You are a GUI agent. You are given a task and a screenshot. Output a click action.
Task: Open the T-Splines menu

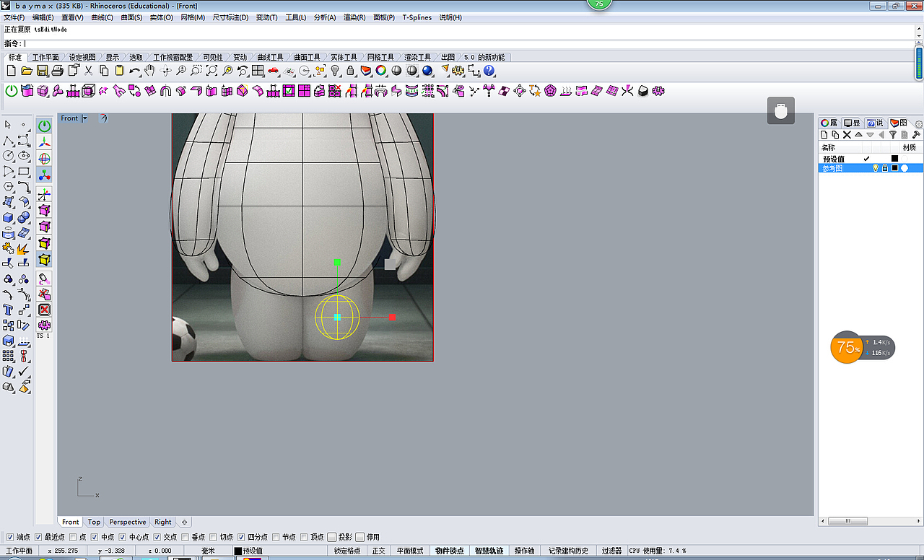pyautogui.click(x=417, y=17)
